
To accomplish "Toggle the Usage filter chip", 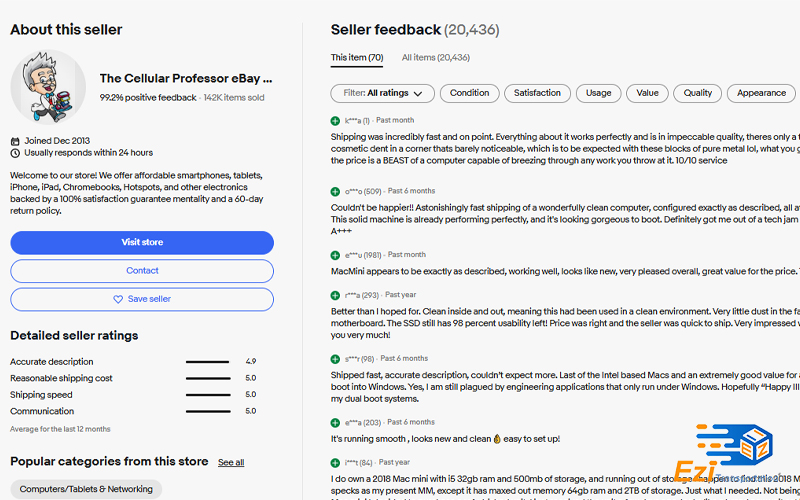I will (x=598, y=93).
